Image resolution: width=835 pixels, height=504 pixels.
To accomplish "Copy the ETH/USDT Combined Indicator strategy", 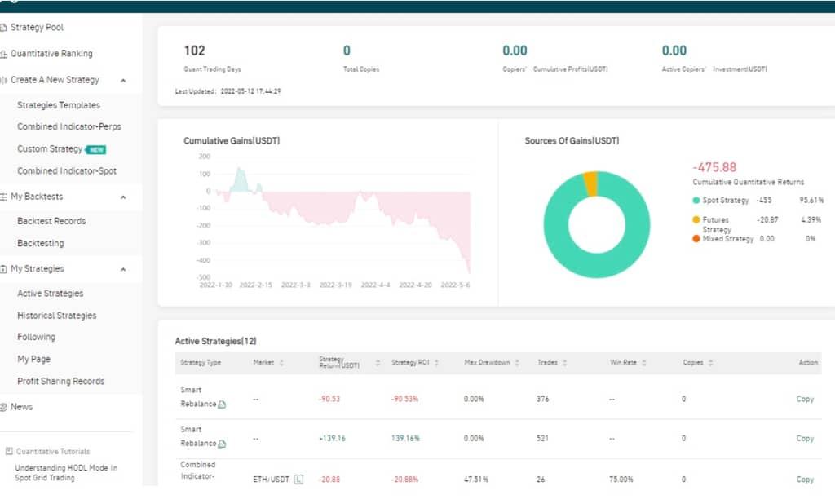I will [x=805, y=480].
